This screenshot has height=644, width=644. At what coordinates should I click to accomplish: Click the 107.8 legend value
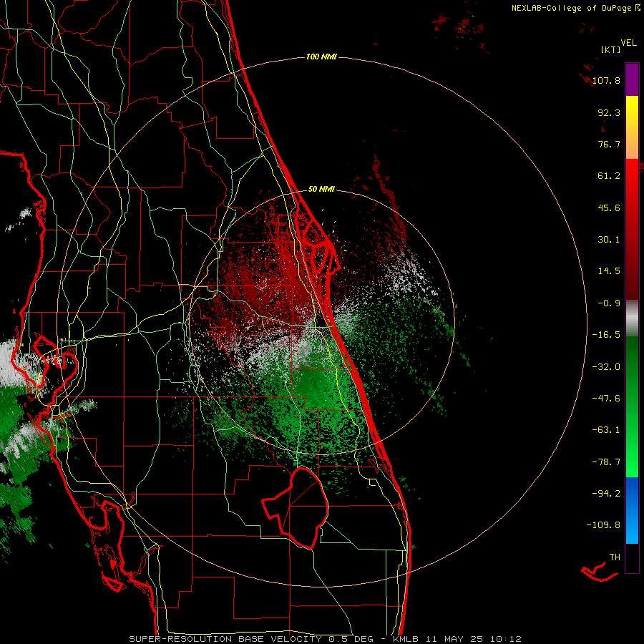pos(606,80)
